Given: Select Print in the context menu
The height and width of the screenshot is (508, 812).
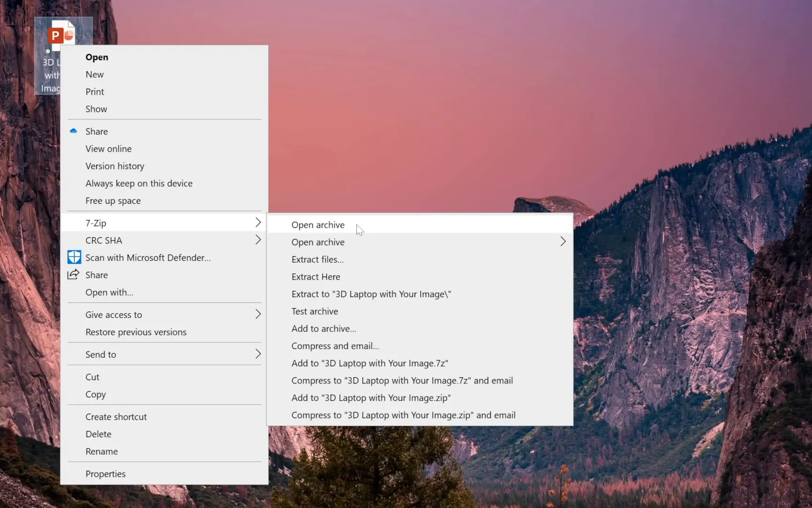Looking at the screenshot, I should tap(164, 92).
